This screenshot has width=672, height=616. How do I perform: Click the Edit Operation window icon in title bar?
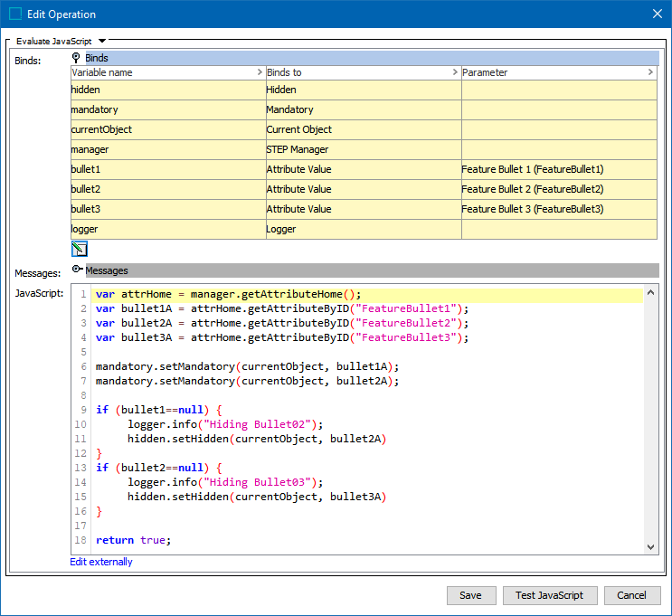pyautogui.click(x=14, y=14)
